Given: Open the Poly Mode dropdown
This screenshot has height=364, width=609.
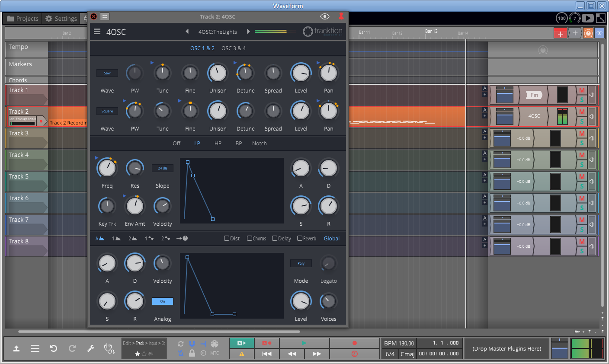Looking at the screenshot, I should 301,263.
